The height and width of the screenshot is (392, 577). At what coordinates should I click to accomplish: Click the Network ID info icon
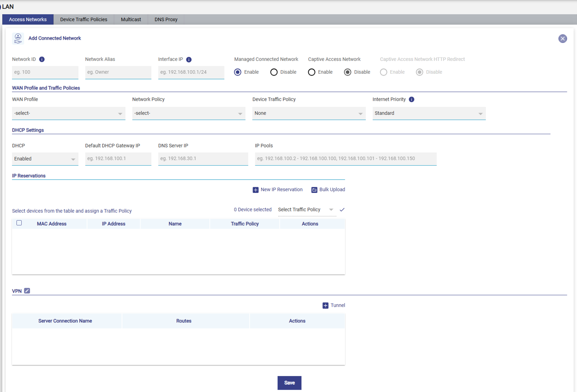click(42, 59)
